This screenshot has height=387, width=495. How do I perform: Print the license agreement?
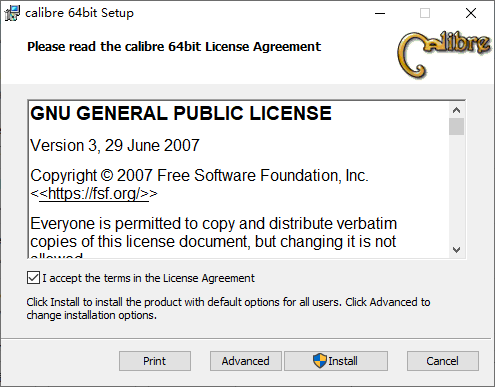click(155, 361)
